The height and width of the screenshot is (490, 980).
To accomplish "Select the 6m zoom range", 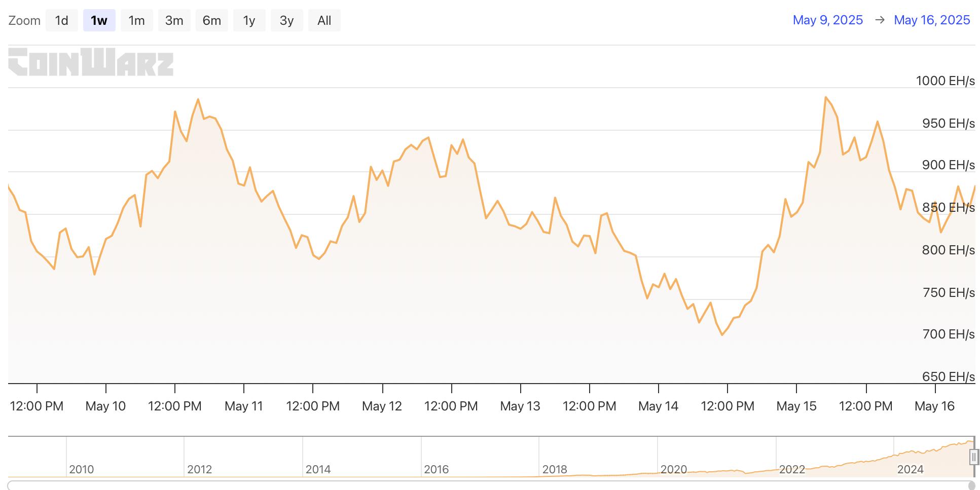I will [212, 20].
